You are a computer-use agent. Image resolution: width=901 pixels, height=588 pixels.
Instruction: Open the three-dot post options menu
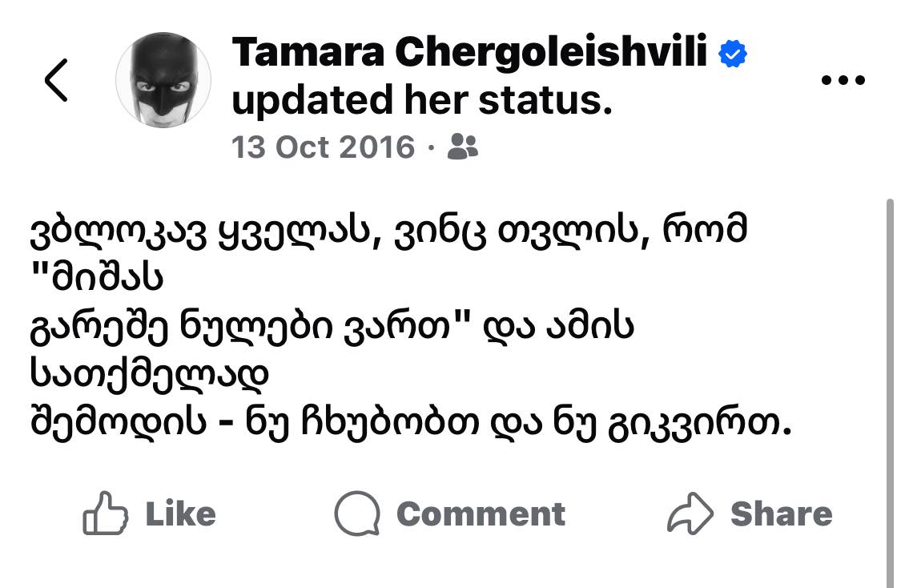[844, 80]
